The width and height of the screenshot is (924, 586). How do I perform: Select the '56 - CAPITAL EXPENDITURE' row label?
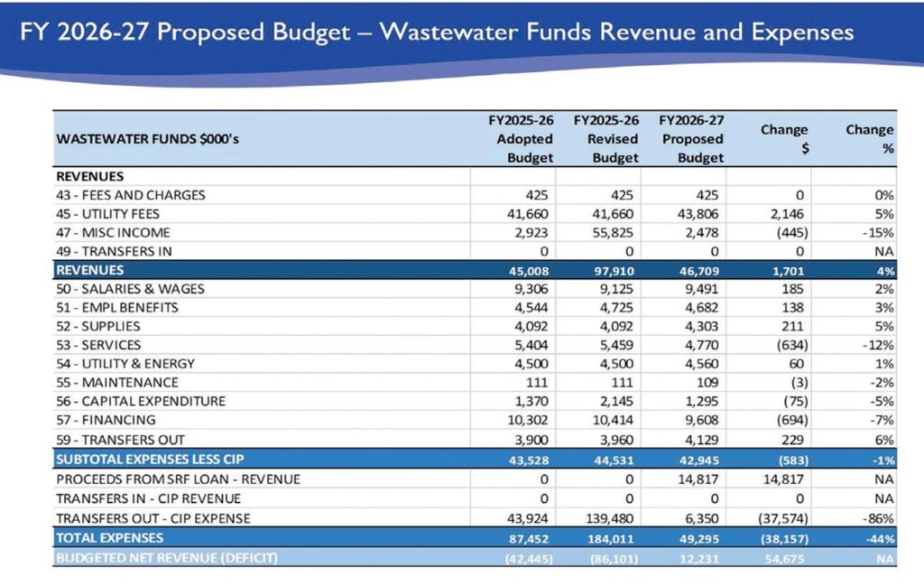[x=141, y=402]
